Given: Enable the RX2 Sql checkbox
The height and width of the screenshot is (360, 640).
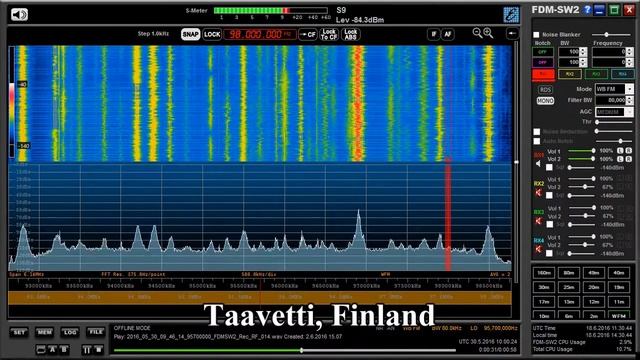Looking at the screenshot, I should [549, 196].
